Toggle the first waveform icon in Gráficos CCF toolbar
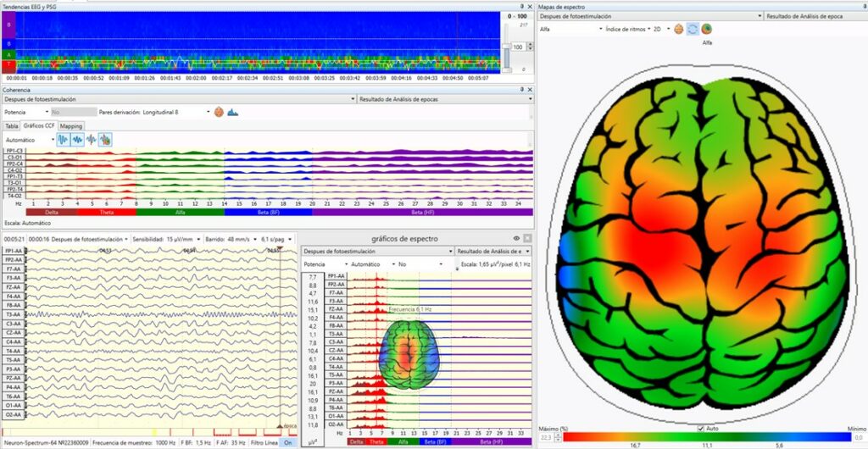Screen dimensions: 868x449 point(63,140)
